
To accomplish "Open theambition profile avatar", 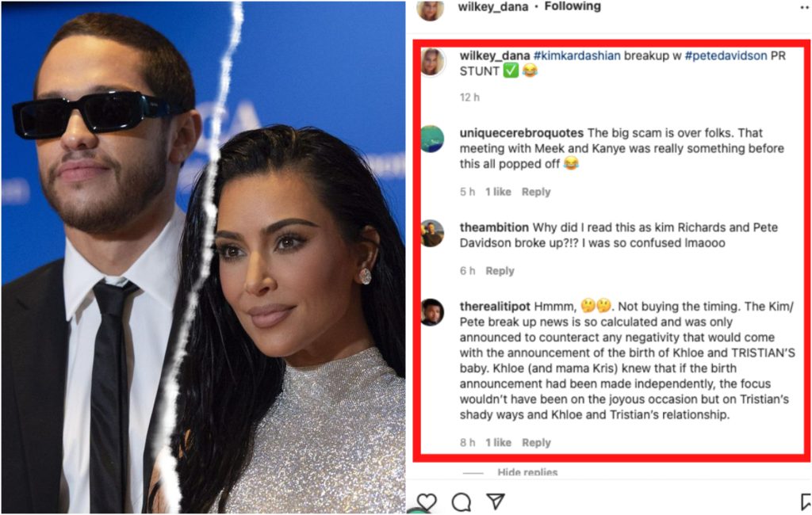I will pyautogui.click(x=432, y=234).
